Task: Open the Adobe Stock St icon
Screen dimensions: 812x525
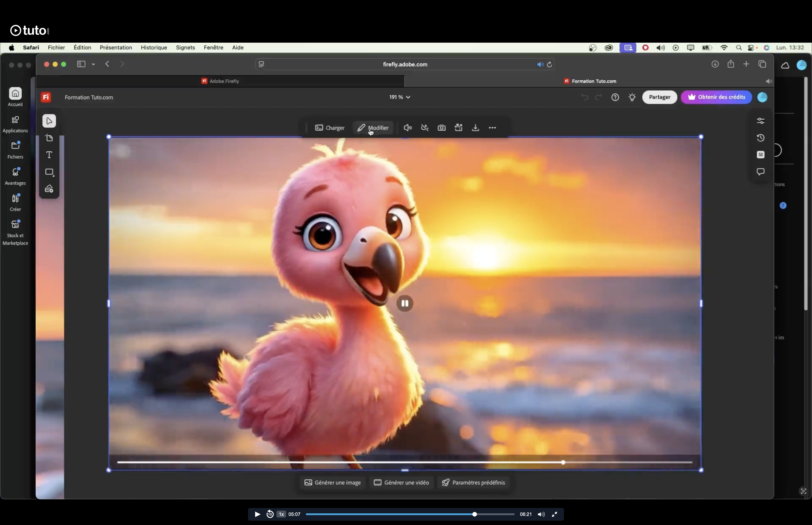Action: point(760,155)
